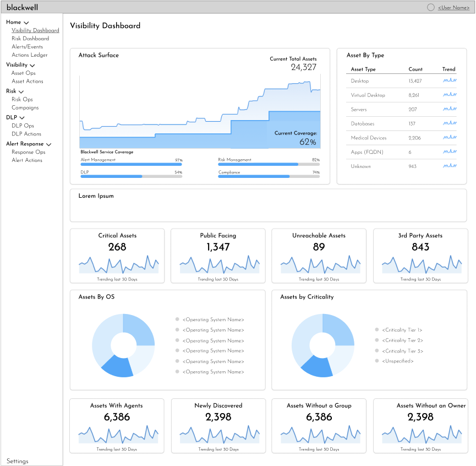This screenshot has height=466, width=476.
Task: Open Settings at sidebar bottom
Action: 17,461
